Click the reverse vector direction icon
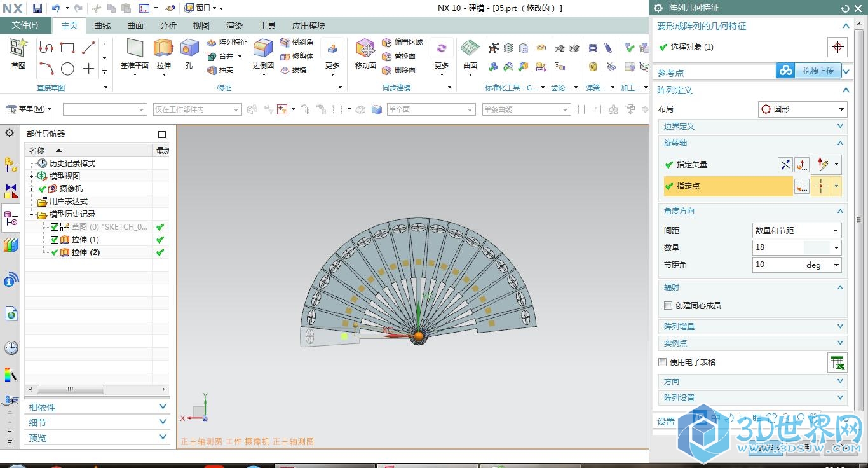Viewport: 868px width, 468px height. click(785, 165)
